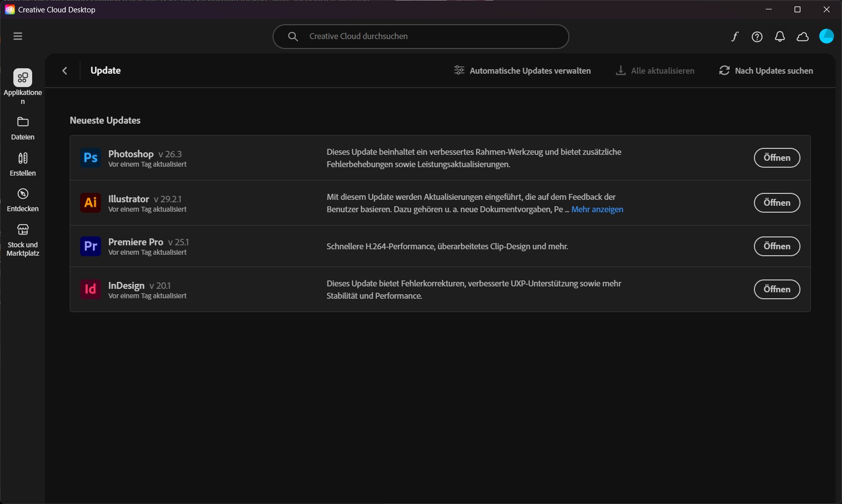Open InDesign with its Öffnen button
The image size is (842, 504).
tap(777, 289)
